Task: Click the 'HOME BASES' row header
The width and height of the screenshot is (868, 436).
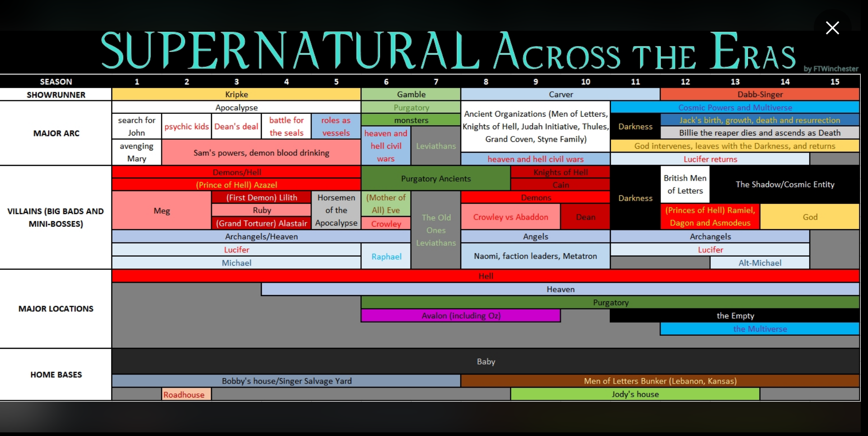Action: [x=56, y=375]
